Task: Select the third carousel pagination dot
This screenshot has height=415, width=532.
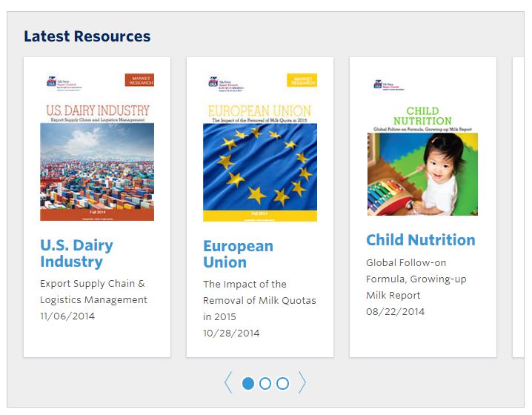Action: [x=282, y=383]
